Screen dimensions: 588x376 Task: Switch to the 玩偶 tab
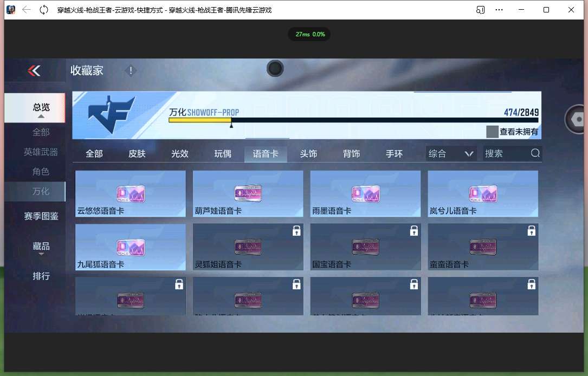(x=223, y=154)
